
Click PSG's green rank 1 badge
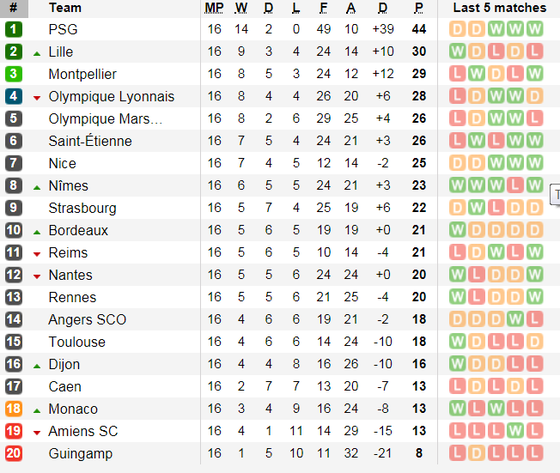(14, 29)
